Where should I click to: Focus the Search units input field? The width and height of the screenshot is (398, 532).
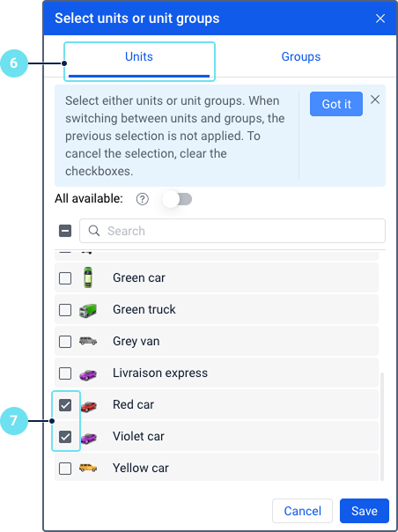(232, 231)
